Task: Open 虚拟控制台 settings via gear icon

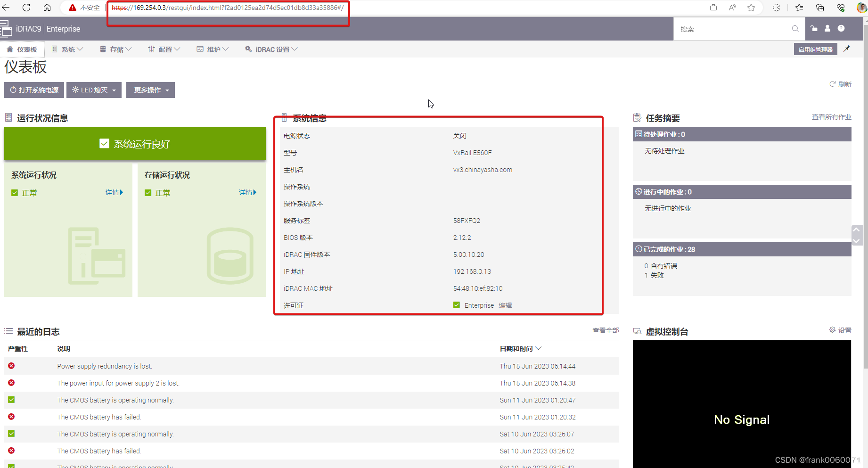Action: (x=833, y=330)
